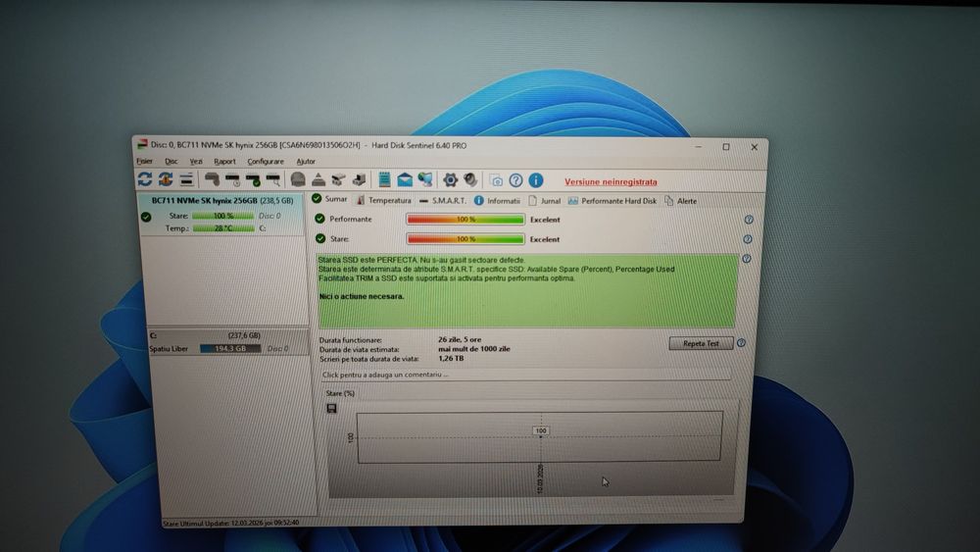980x552 pixels.
Task: Click the disk with arrow toolbar icon
Action: tap(359, 180)
